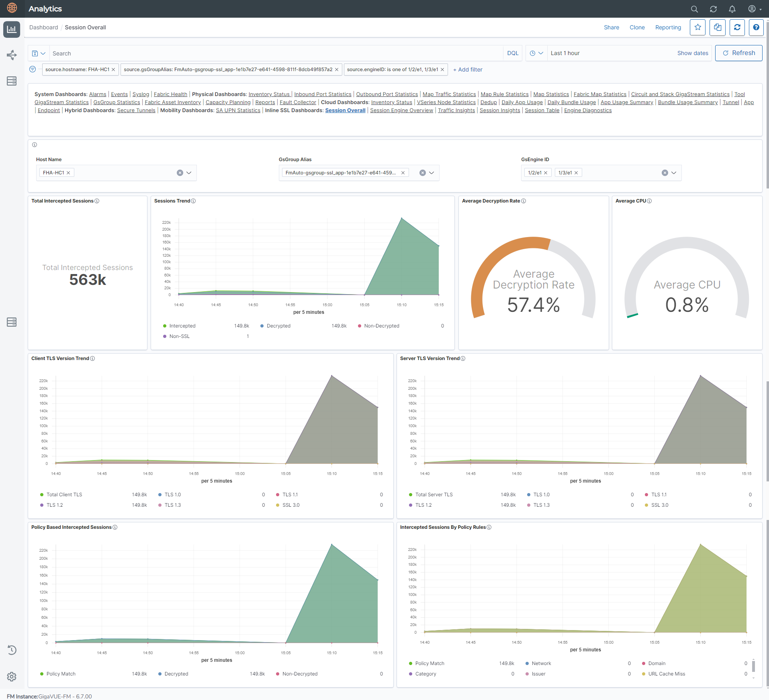Open the search magnifier in top bar
This screenshot has height=700, width=769.
(694, 9)
